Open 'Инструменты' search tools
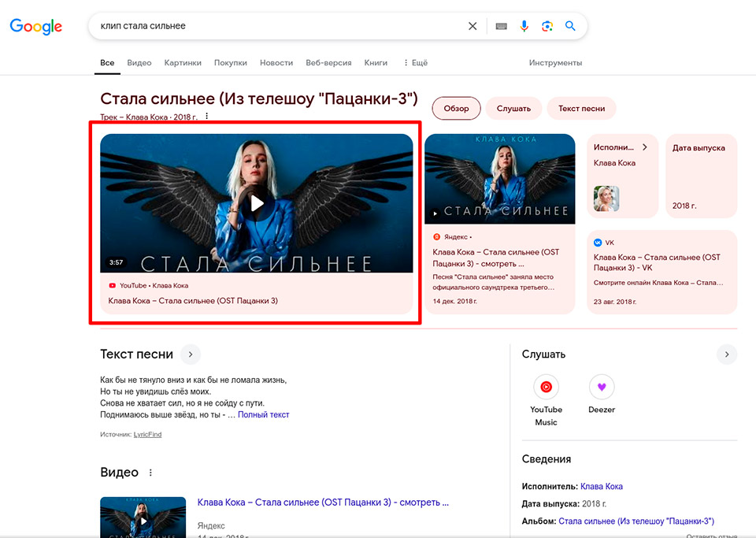 pyautogui.click(x=555, y=63)
